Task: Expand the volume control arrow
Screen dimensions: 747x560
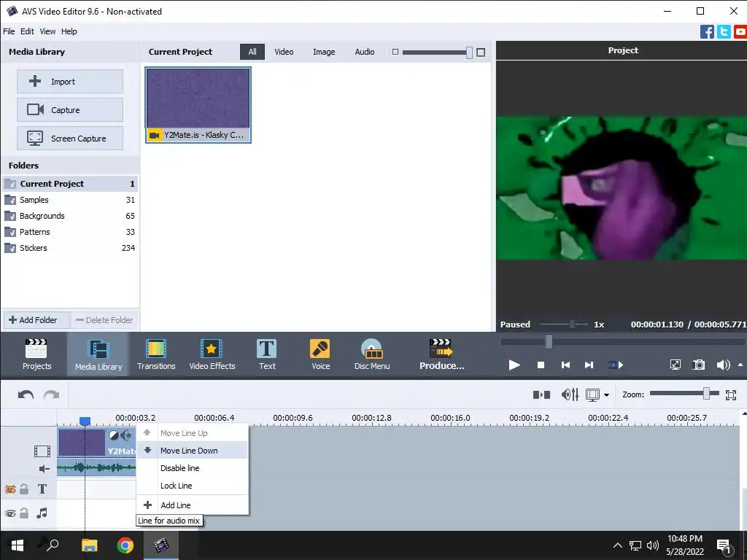Action: (740, 365)
